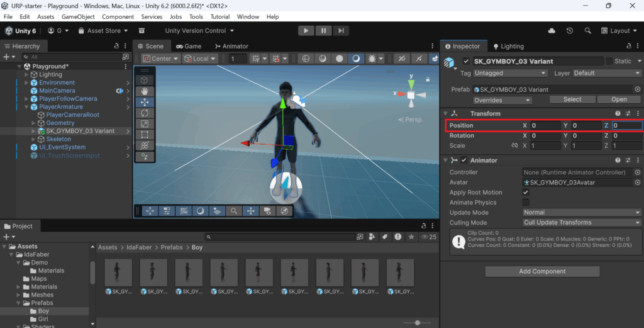Click the Open prefab button
This screenshot has width=644, height=328.
(619, 99)
